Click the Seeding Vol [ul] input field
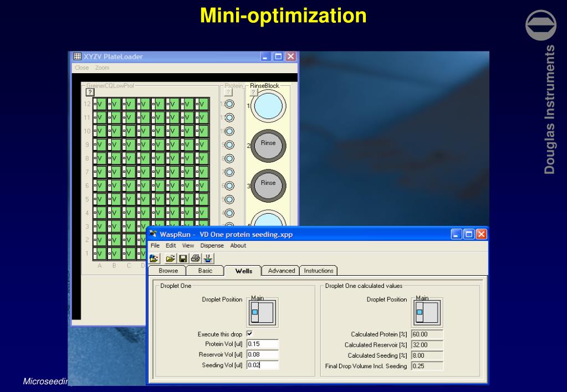 pyautogui.click(x=263, y=365)
